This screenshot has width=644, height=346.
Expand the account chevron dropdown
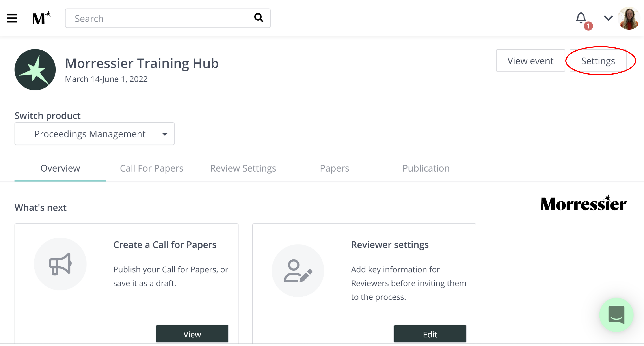(608, 18)
